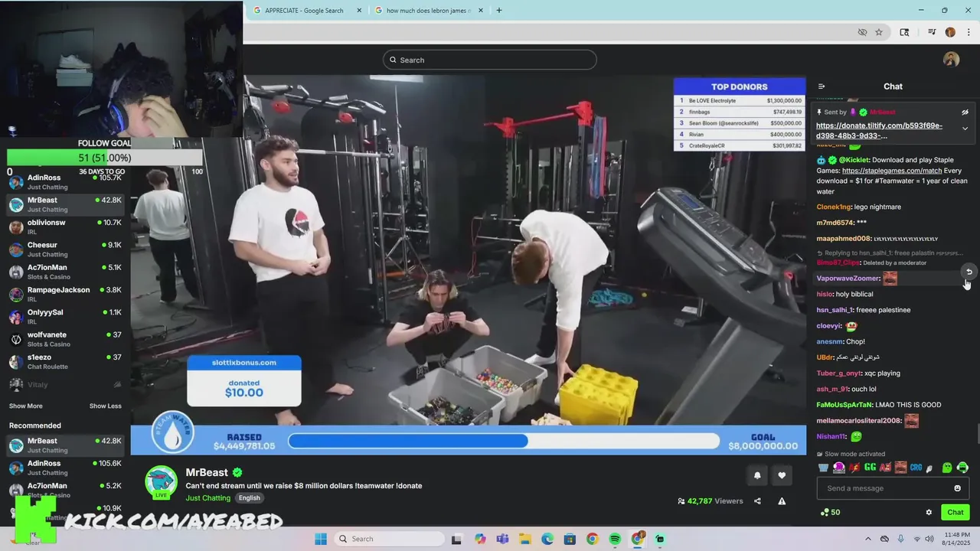Open the MrBeast channel name link
Screen dimensions: 980x551
[x=207, y=472]
